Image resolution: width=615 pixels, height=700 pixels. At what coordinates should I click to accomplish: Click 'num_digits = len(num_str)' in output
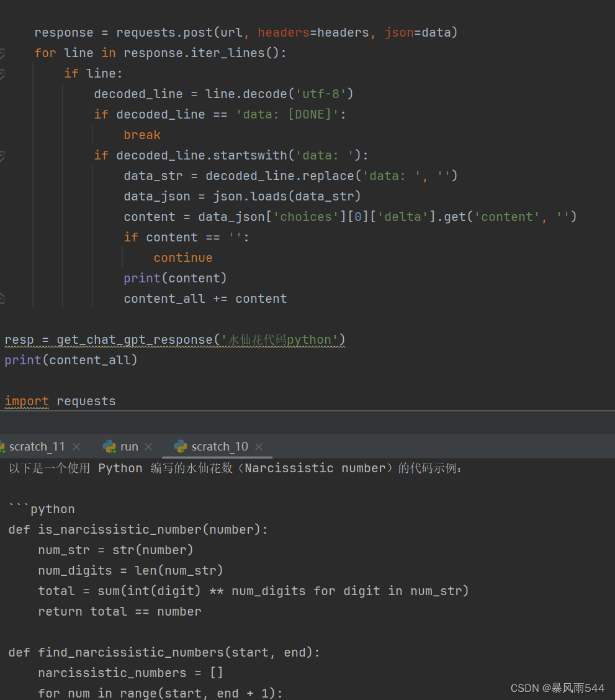tap(130, 570)
